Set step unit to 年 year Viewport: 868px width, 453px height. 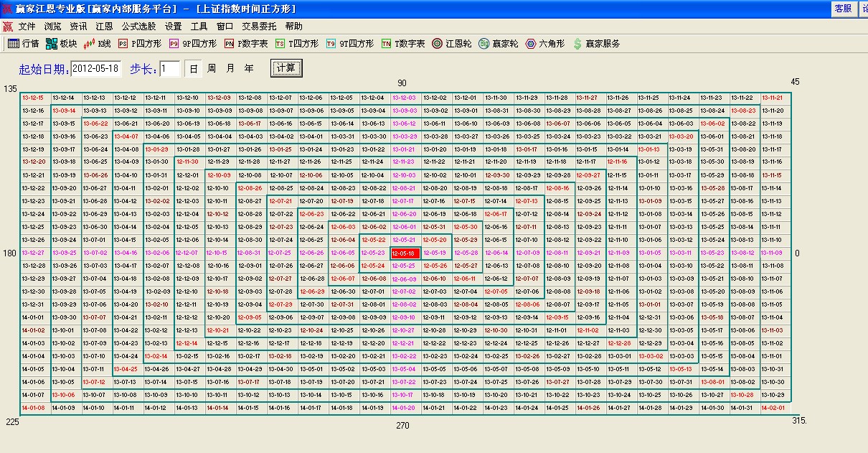(249, 69)
